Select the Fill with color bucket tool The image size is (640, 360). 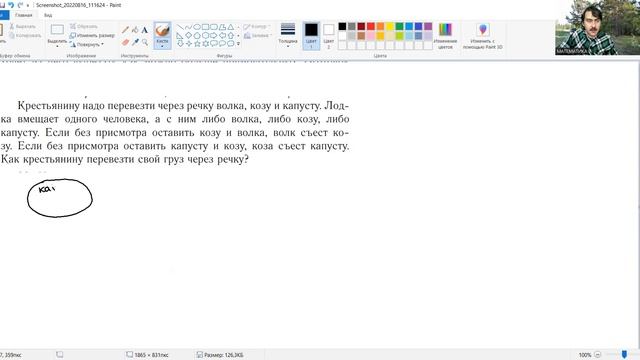(135, 30)
